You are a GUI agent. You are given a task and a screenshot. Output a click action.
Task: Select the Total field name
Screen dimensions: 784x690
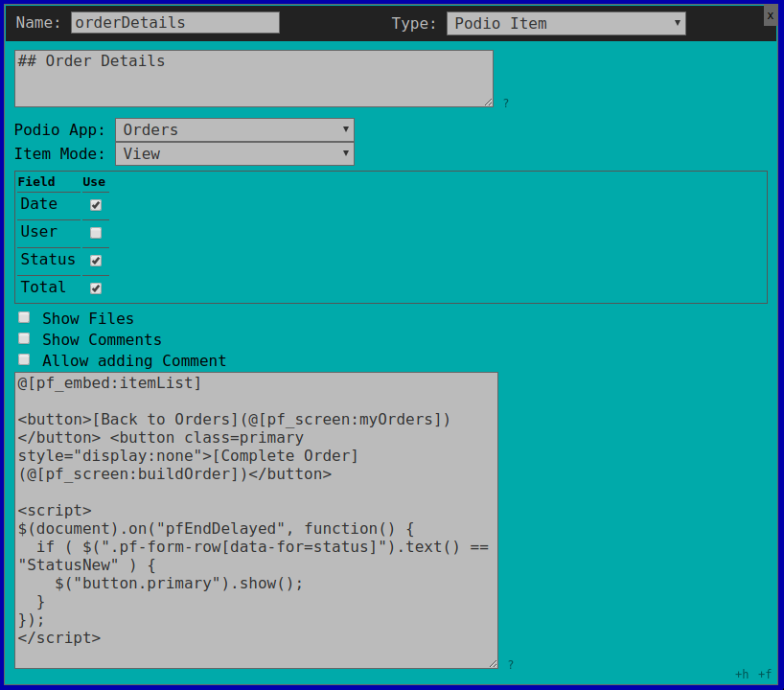43,287
